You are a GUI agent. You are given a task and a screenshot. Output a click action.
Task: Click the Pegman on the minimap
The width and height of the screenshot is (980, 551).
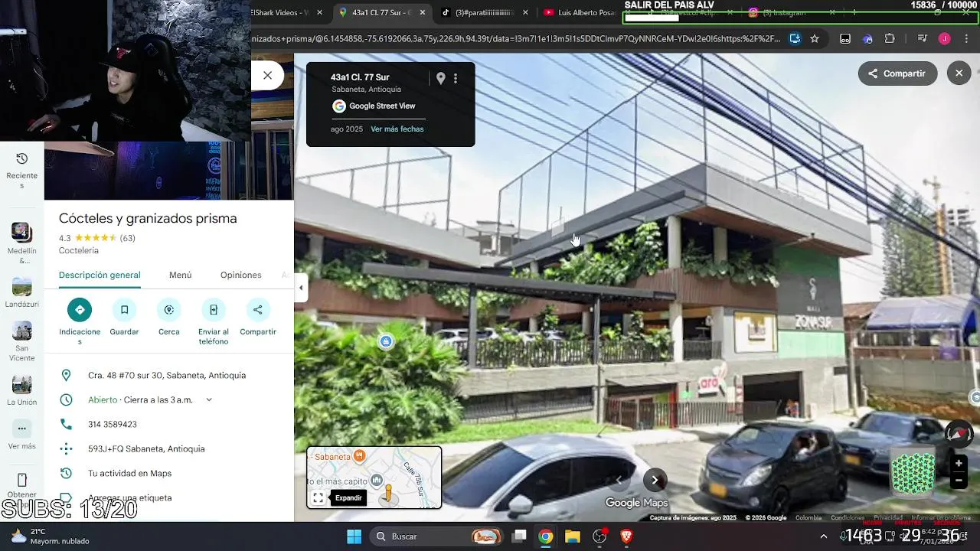click(x=388, y=493)
